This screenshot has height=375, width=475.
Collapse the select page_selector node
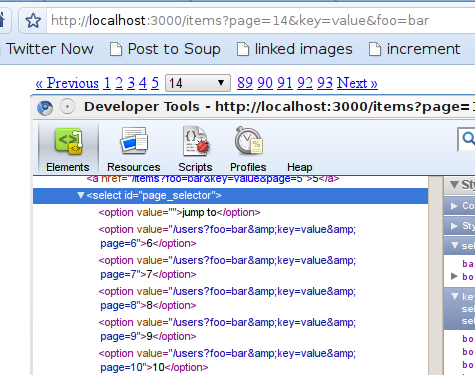pos(80,195)
